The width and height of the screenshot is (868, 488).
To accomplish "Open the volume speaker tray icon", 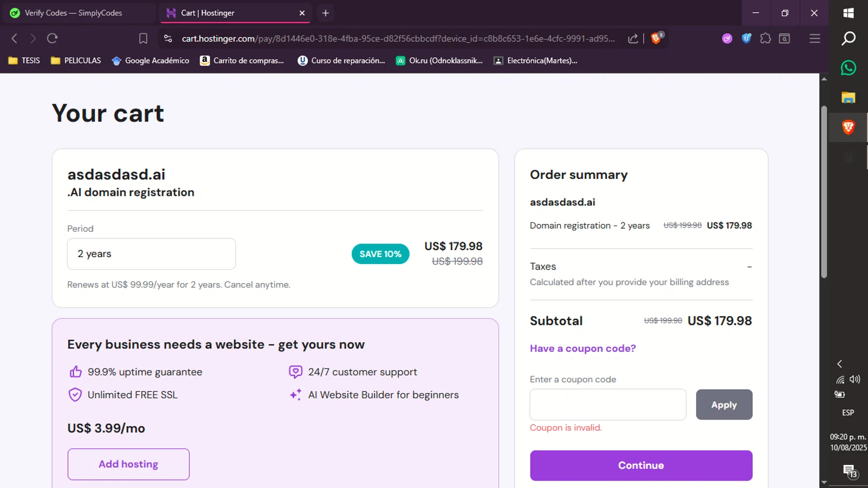I will tap(855, 380).
